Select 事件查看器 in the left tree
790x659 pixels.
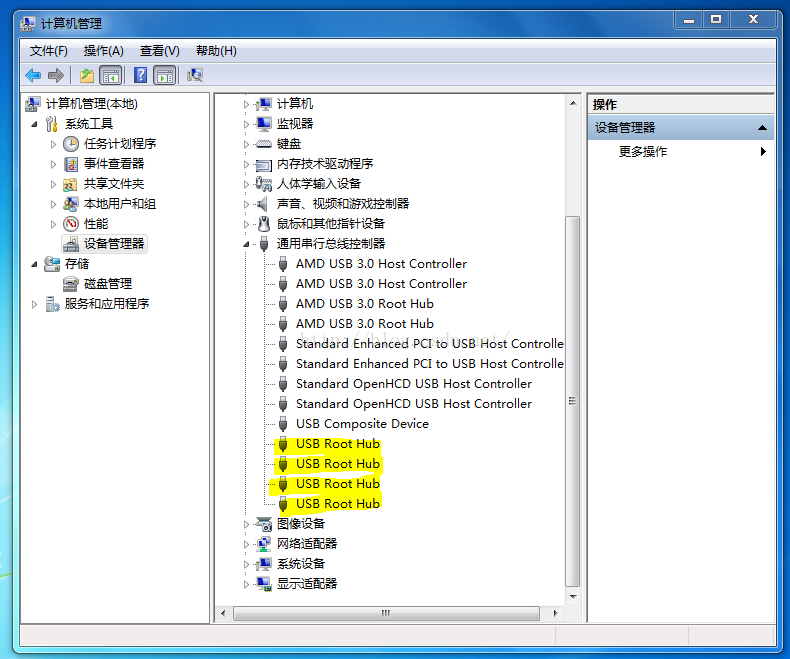(x=114, y=164)
